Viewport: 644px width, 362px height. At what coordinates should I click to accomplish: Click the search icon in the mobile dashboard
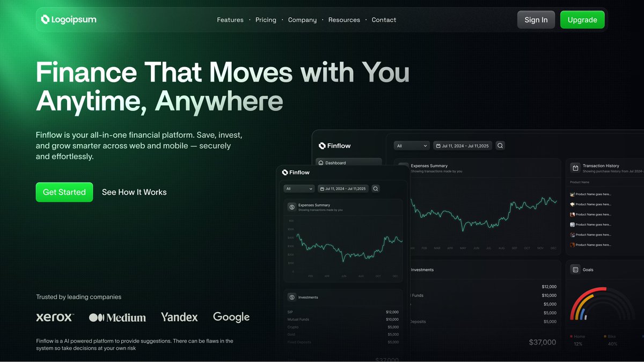tap(376, 189)
